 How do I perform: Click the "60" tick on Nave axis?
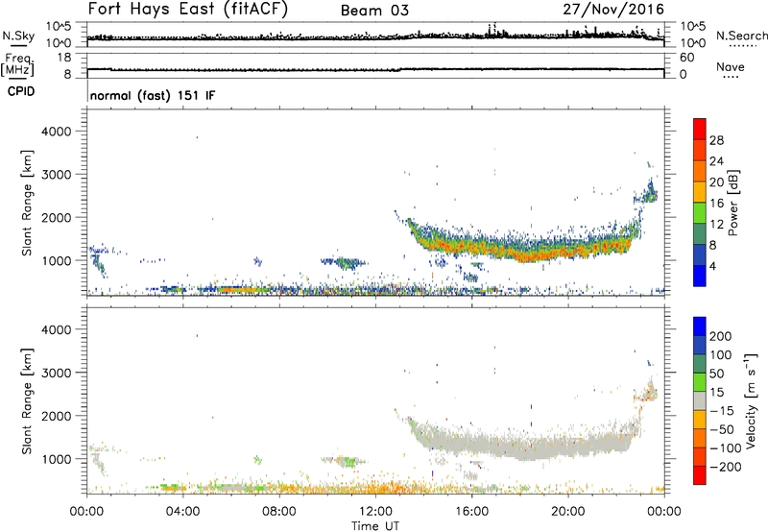(x=687, y=58)
